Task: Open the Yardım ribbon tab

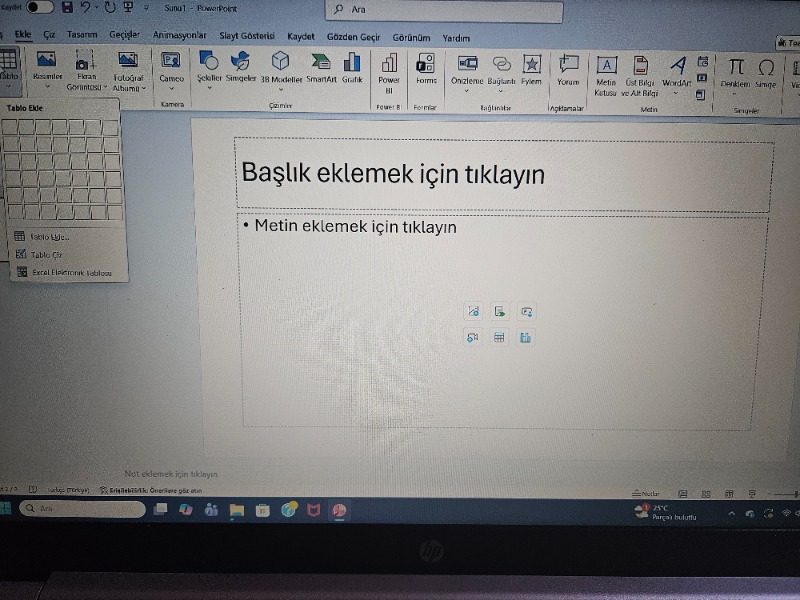Action: tap(456, 38)
